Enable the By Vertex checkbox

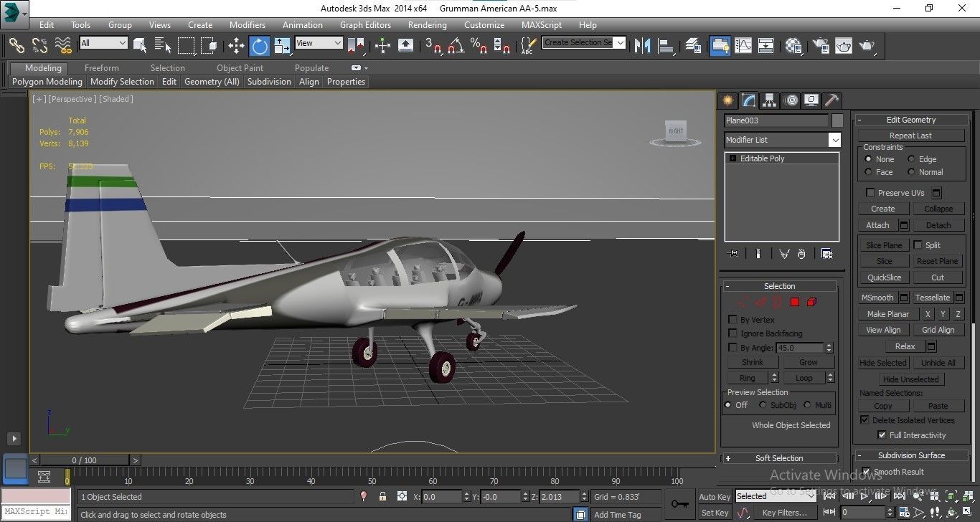pos(732,320)
